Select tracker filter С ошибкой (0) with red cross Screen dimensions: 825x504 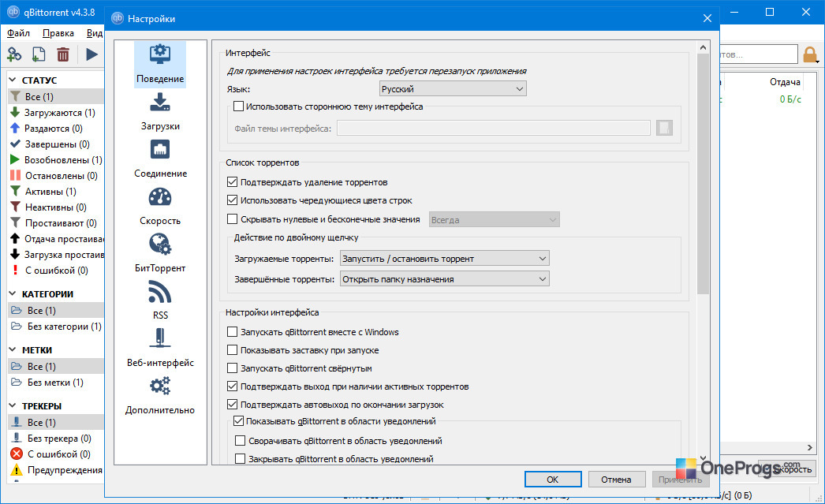click(56, 454)
